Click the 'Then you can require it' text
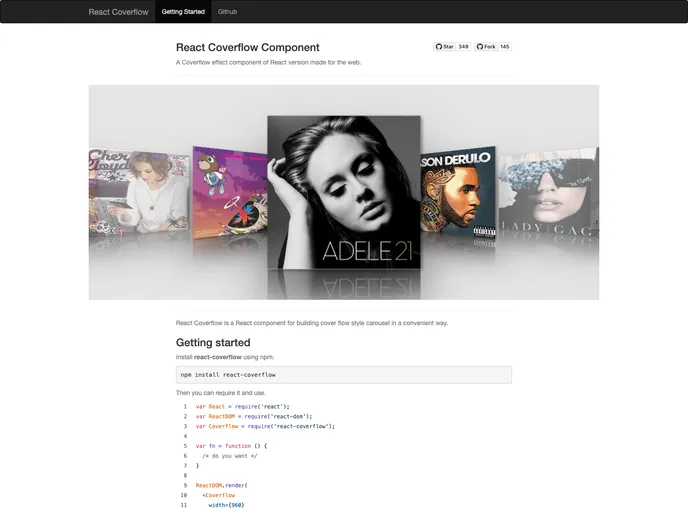This screenshot has height=512, width=688. pos(221,393)
